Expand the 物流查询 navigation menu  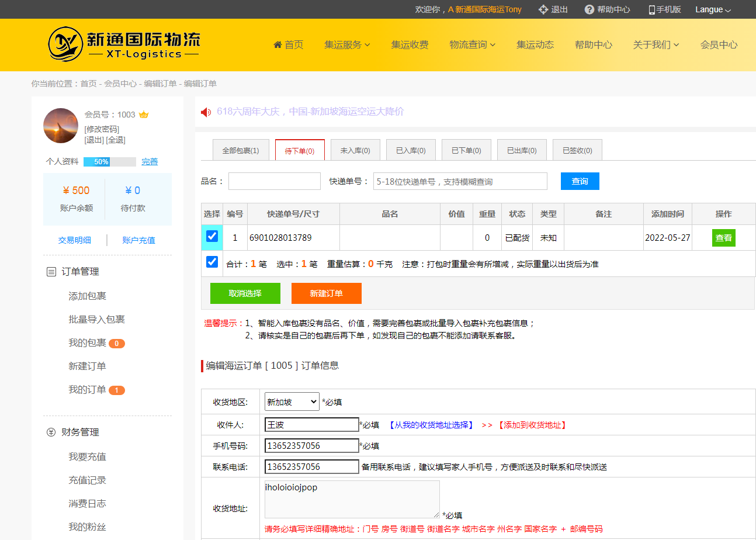473,44
